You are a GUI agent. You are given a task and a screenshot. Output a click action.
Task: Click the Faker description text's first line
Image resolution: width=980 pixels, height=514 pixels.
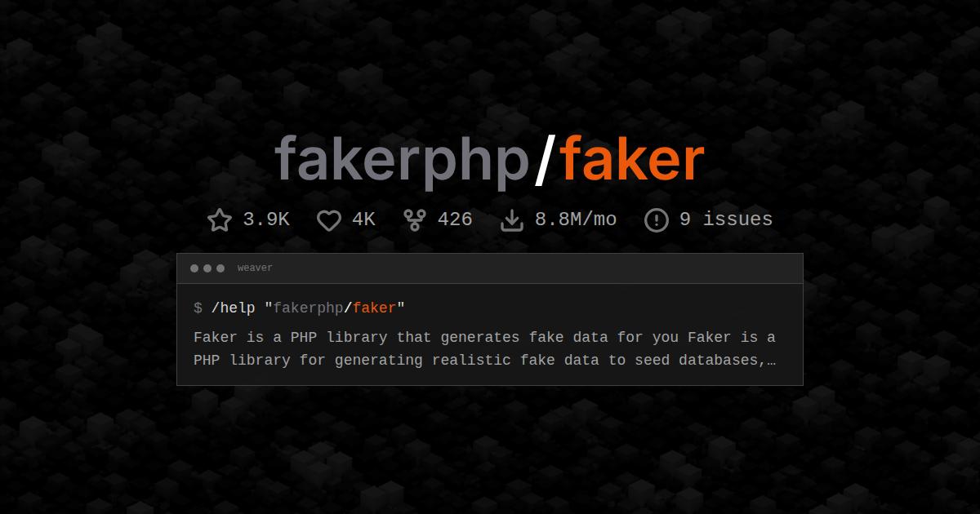click(484, 338)
